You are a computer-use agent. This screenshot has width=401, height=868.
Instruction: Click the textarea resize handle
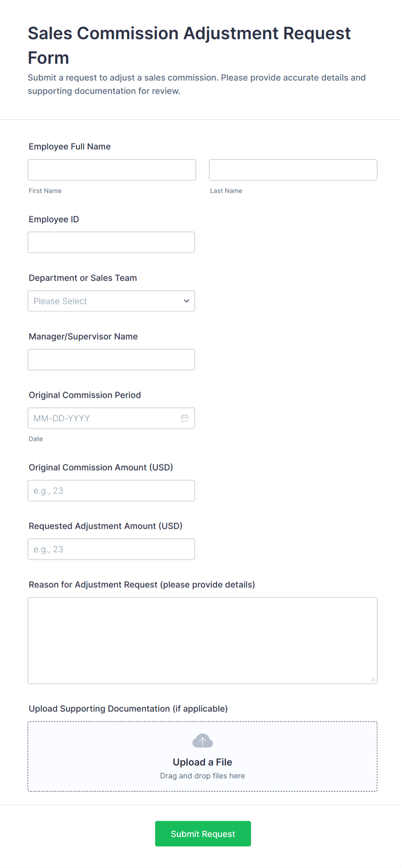point(373,679)
